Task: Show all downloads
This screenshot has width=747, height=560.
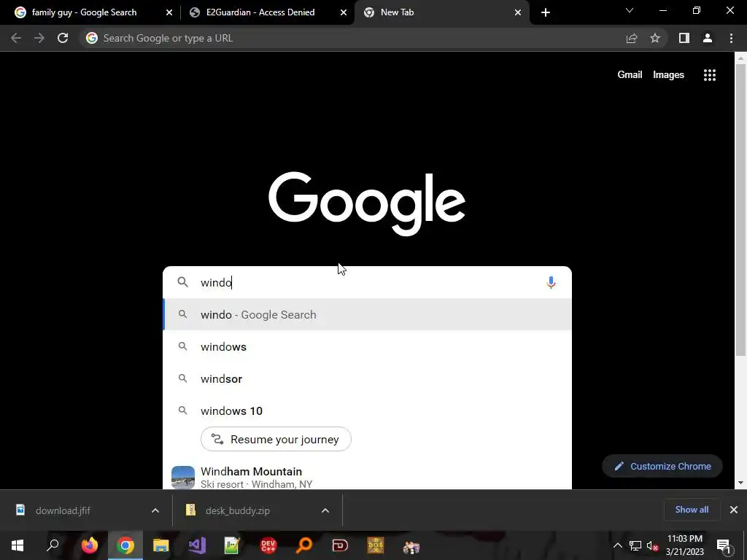Action: pyautogui.click(x=692, y=510)
